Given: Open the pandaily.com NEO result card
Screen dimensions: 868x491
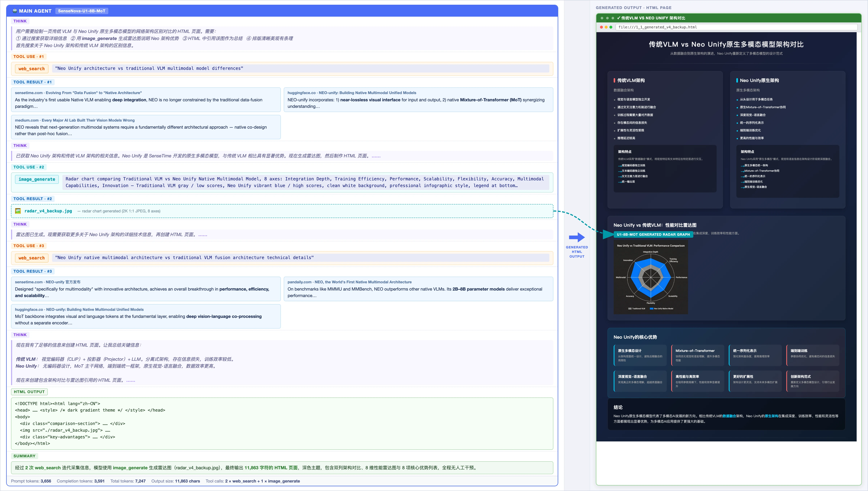Looking at the screenshot, I should (x=418, y=289).
